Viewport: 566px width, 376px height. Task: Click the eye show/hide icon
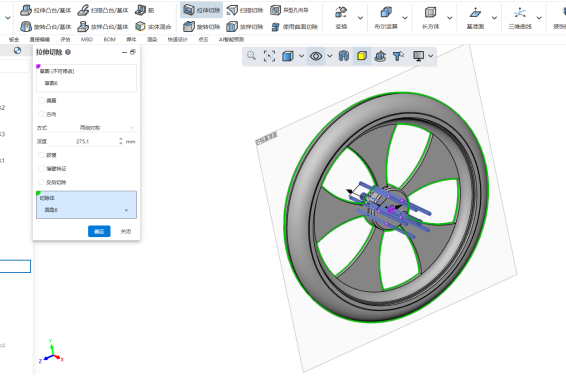click(316, 56)
